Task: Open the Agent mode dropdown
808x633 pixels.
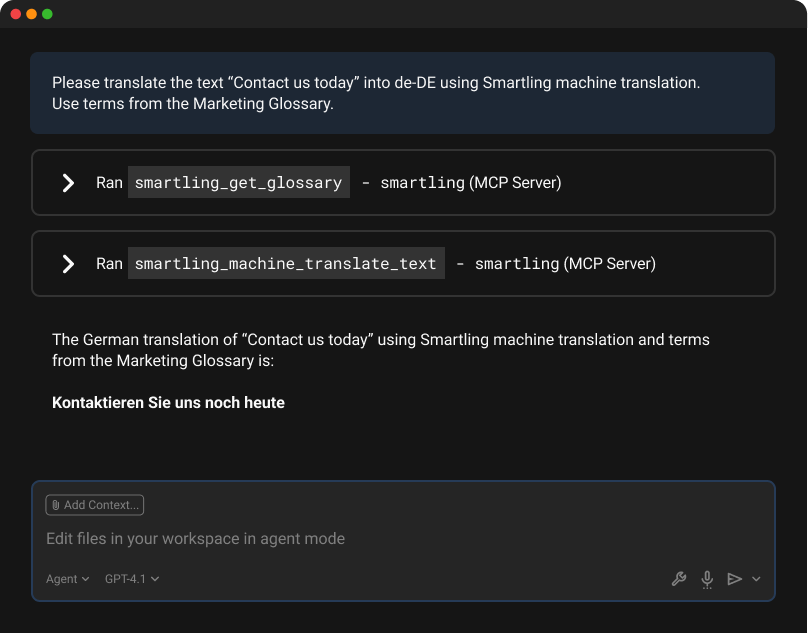Action: tap(66, 579)
